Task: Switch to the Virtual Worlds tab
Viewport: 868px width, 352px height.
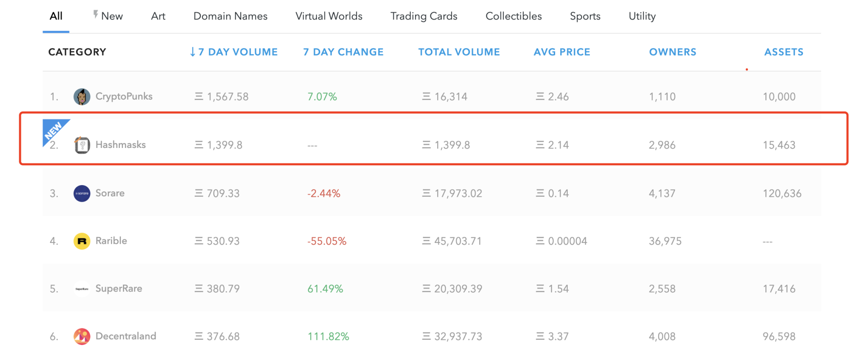Action: (329, 16)
